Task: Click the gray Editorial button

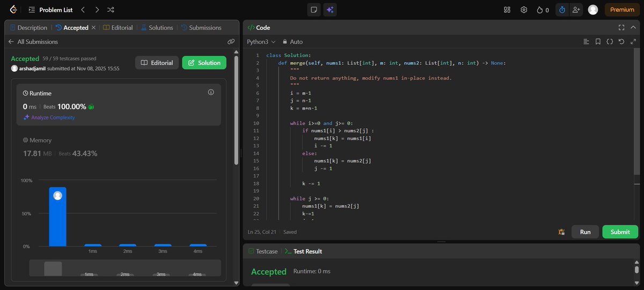Action: point(157,63)
